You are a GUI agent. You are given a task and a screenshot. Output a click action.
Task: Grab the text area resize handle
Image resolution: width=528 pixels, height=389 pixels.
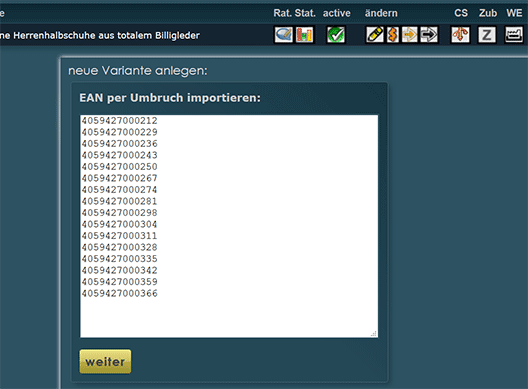tap(374, 333)
